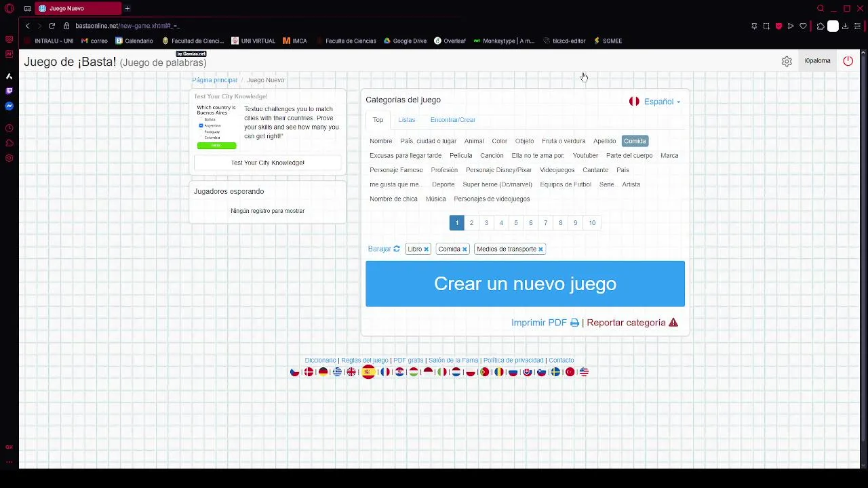Open browser snapshot capture icon
The image size is (868, 488).
tap(766, 26)
